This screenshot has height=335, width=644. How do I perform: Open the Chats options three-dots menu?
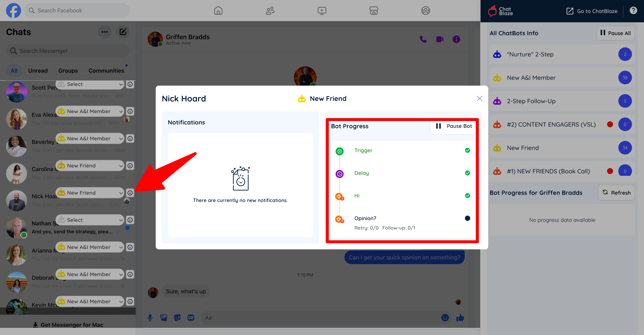[105, 32]
